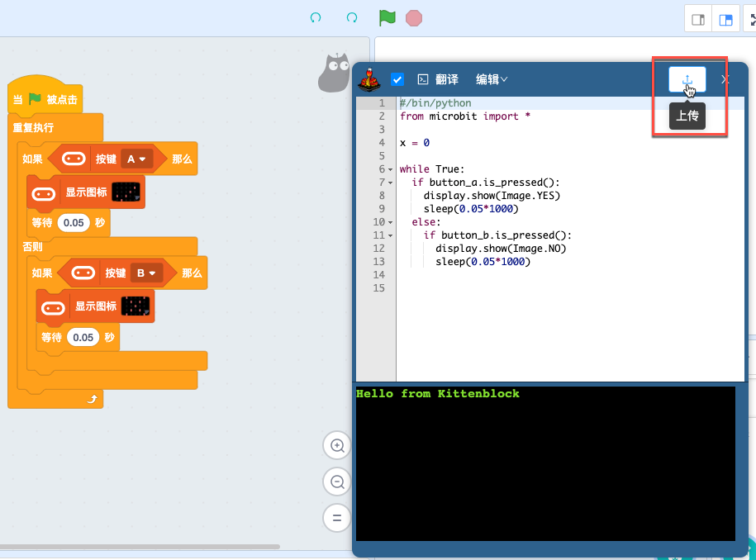Collapse the while True code fold arrow
This screenshot has width=756, height=560.
(390, 169)
